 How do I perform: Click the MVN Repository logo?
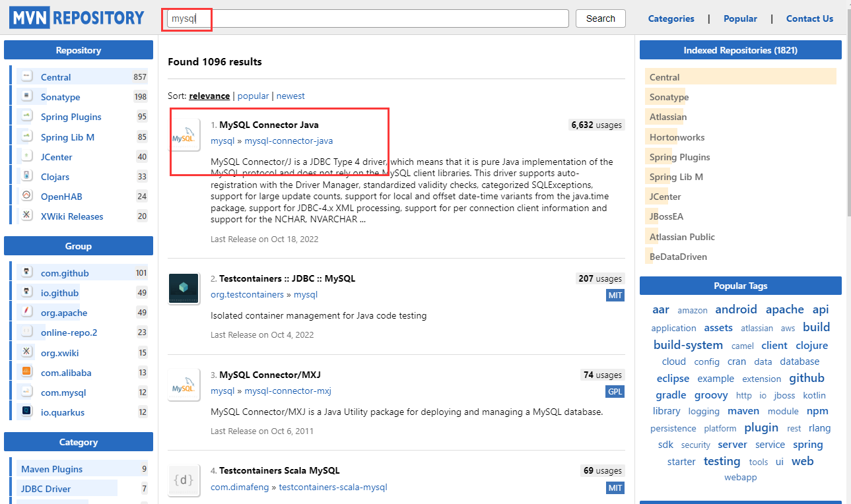coord(77,18)
